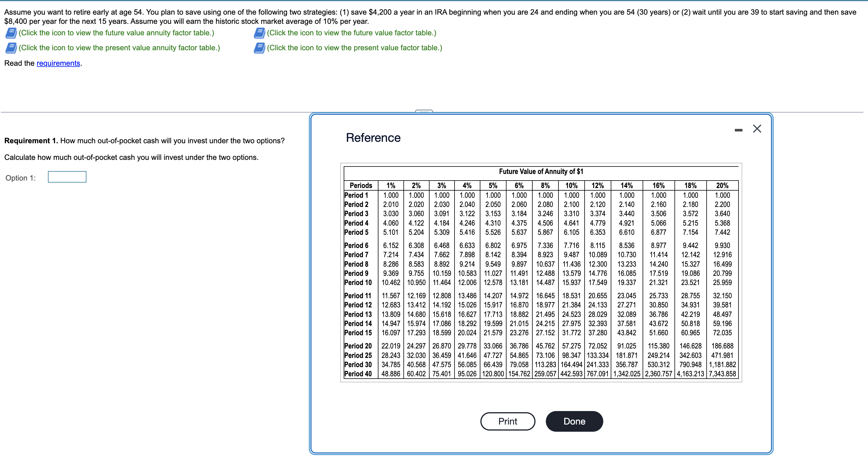Minimize the Reference dialog
The image size is (868, 463).
[738, 130]
